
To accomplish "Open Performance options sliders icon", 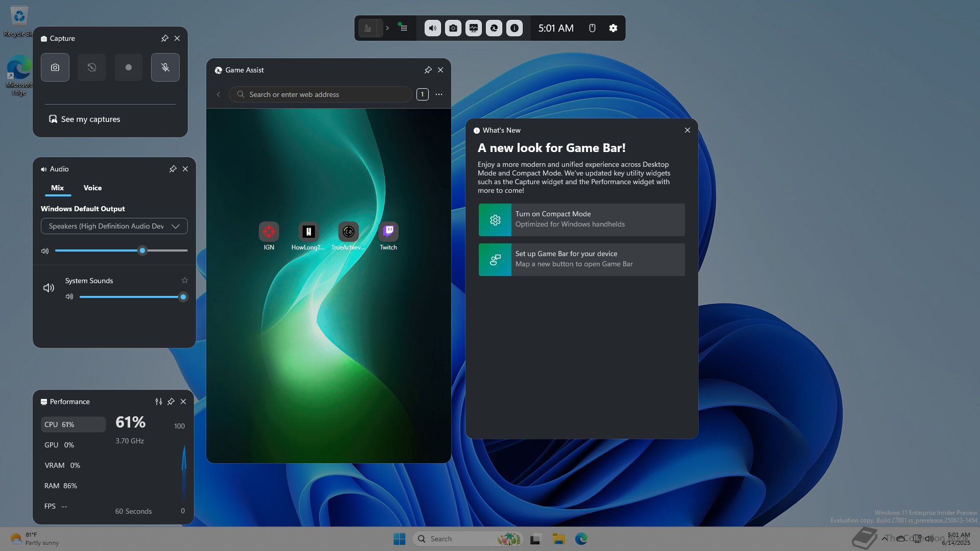I will [159, 402].
